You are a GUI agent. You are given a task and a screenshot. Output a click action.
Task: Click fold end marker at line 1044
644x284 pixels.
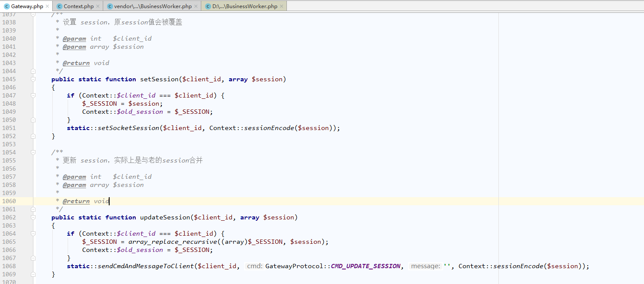pos(33,71)
